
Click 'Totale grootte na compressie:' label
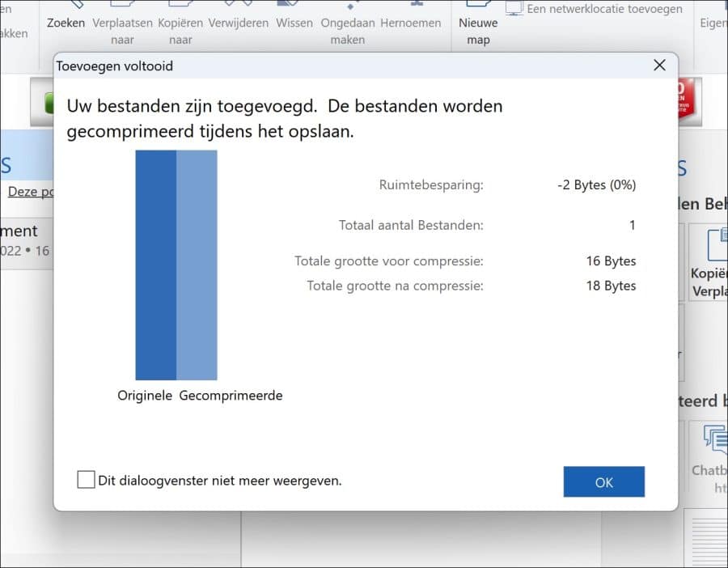point(395,286)
